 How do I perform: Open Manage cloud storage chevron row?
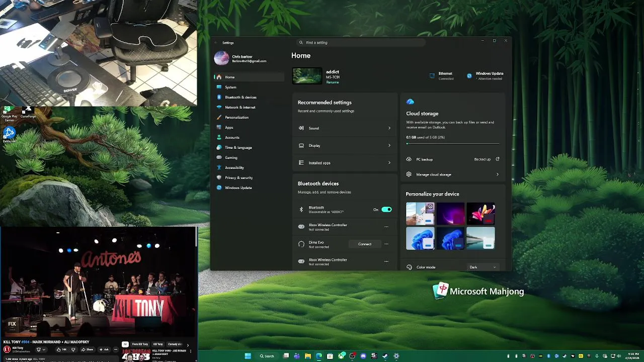[453, 174]
